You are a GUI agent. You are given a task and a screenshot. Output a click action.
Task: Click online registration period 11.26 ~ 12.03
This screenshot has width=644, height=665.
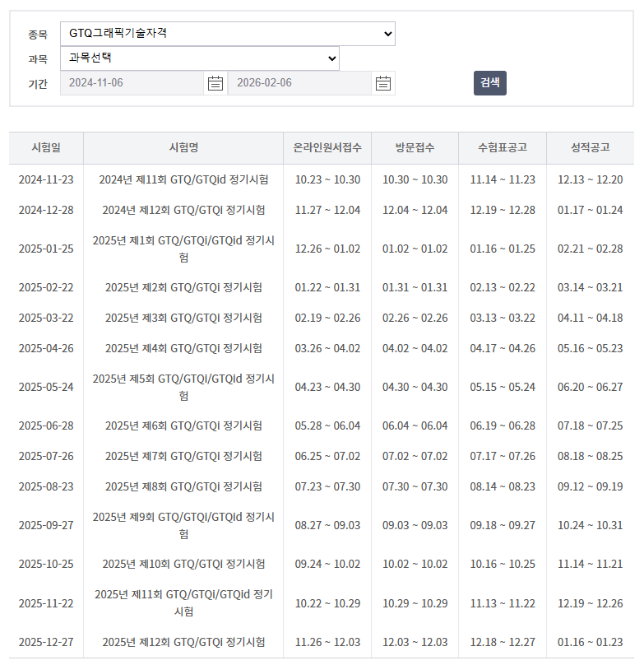tap(327, 642)
